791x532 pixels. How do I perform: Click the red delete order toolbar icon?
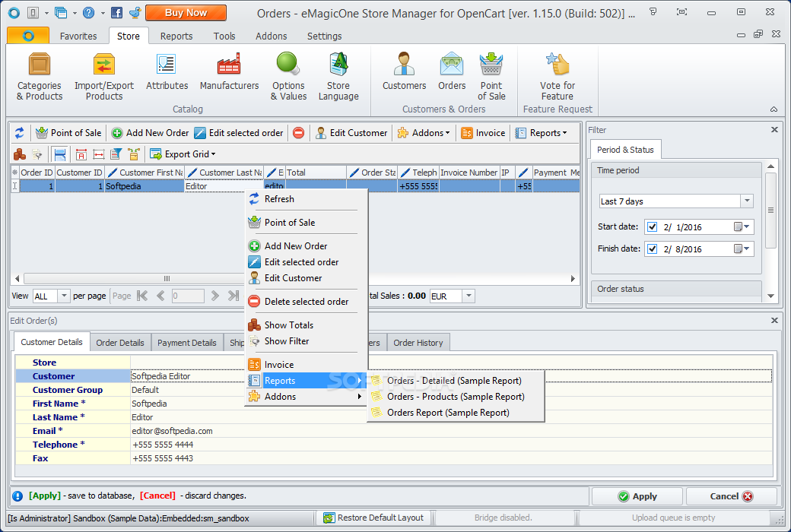(x=299, y=133)
